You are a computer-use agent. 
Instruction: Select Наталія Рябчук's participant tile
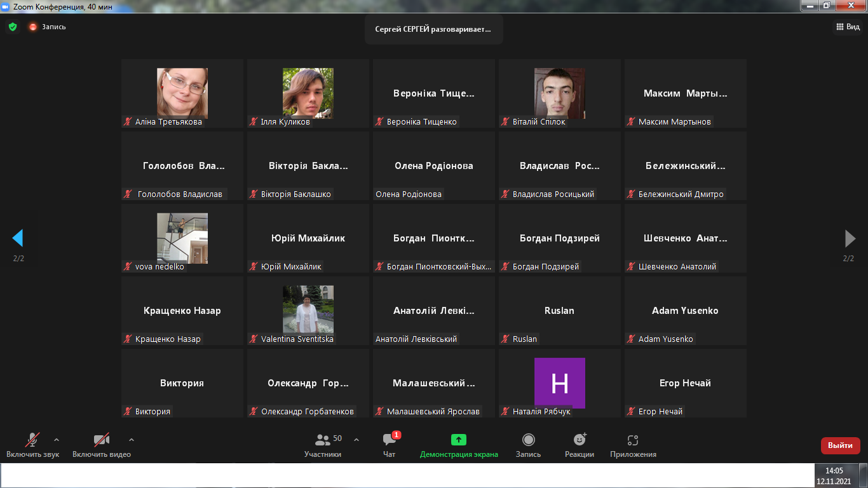coord(559,383)
